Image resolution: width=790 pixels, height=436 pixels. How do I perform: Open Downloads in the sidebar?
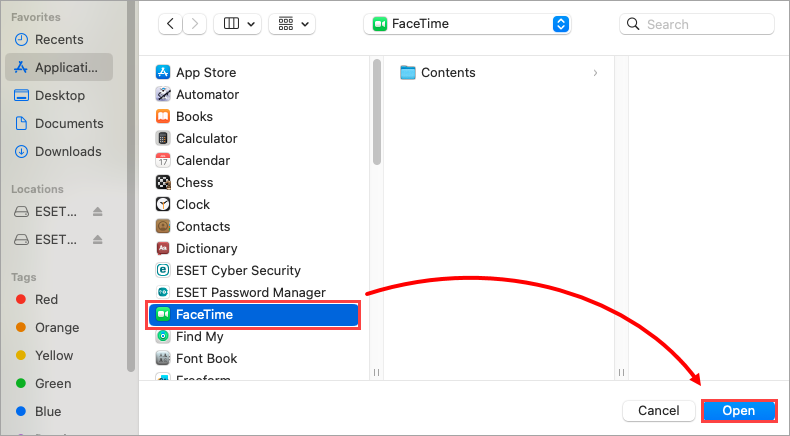pyautogui.click(x=59, y=151)
